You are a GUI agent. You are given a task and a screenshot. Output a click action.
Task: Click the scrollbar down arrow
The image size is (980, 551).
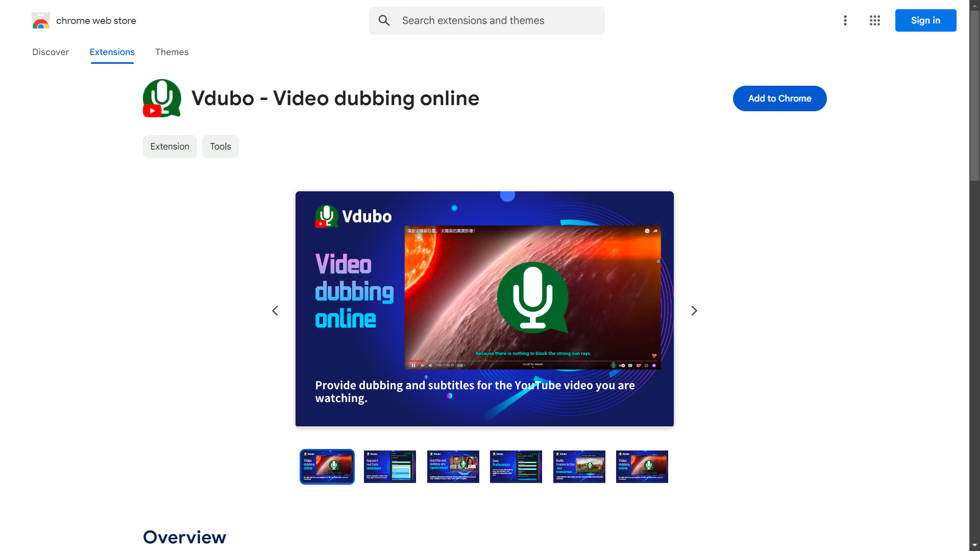pos(974,545)
